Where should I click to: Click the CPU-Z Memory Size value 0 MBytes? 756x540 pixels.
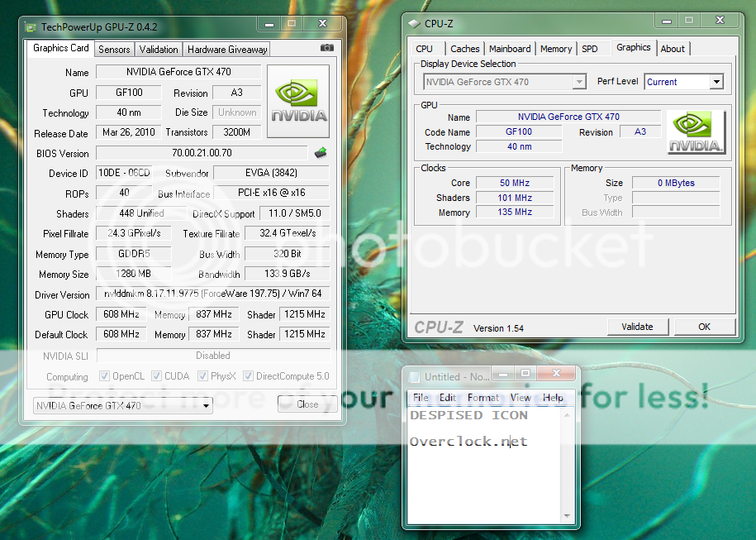coord(676,183)
